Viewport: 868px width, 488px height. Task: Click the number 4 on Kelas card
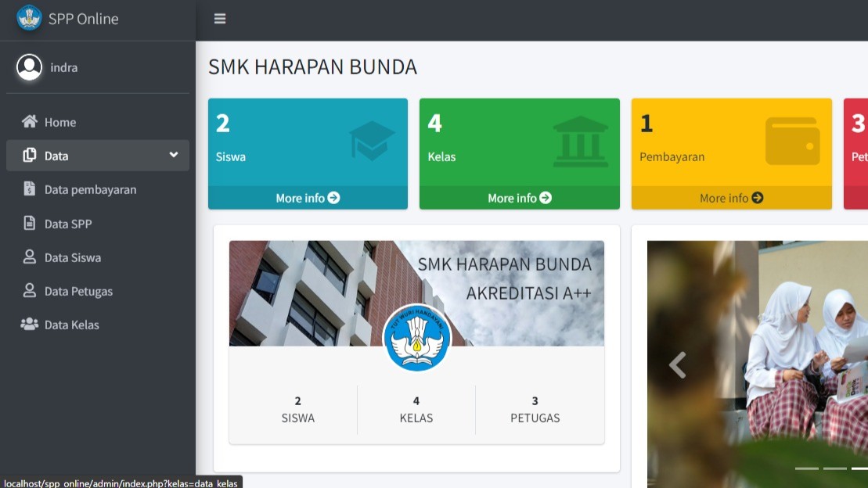coord(434,124)
